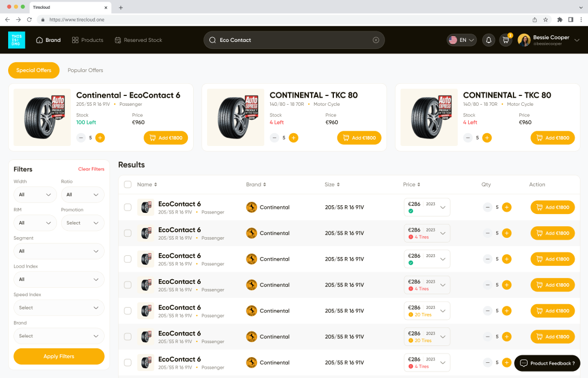Tick the checkbox of the fifth EcoContact 6 row
The height and width of the screenshot is (378, 588).
point(128,311)
